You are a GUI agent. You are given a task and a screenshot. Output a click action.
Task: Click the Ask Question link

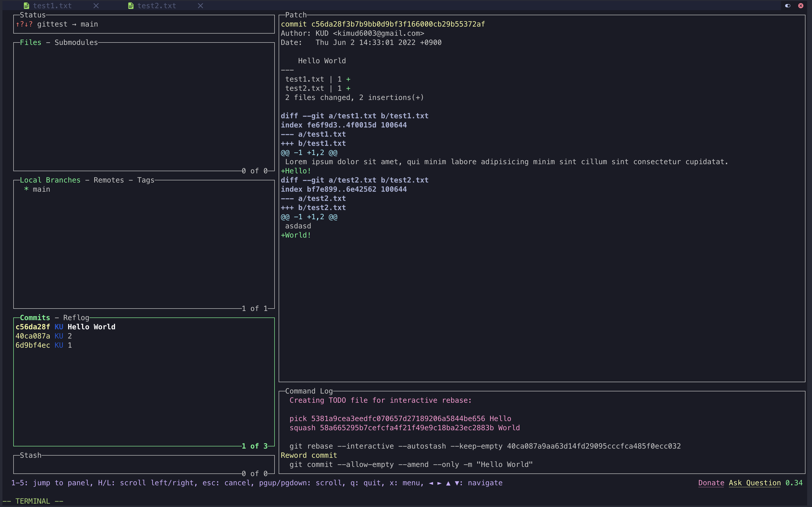[755, 483]
